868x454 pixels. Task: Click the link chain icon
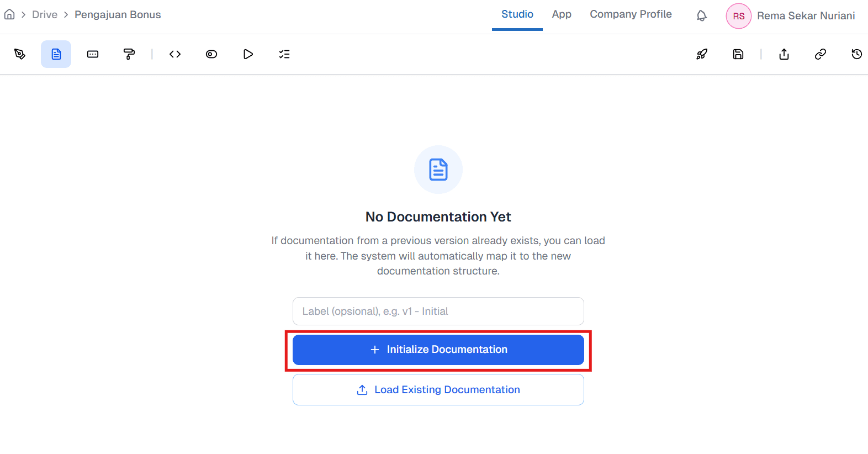coord(821,54)
